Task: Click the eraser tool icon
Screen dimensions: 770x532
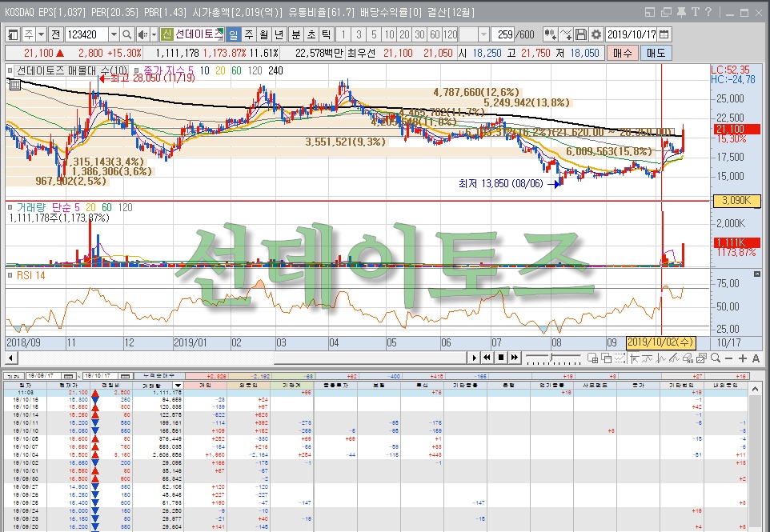Action: point(688,358)
